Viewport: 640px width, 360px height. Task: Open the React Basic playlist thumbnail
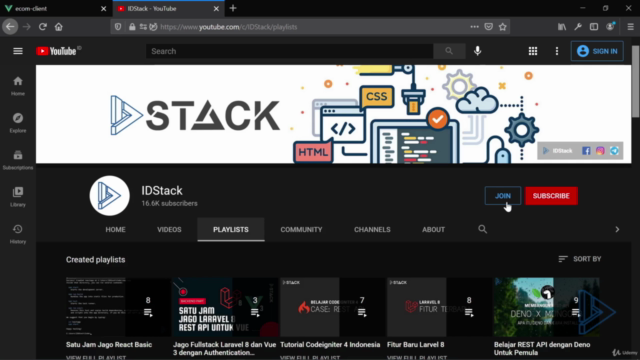click(x=118, y=307)
